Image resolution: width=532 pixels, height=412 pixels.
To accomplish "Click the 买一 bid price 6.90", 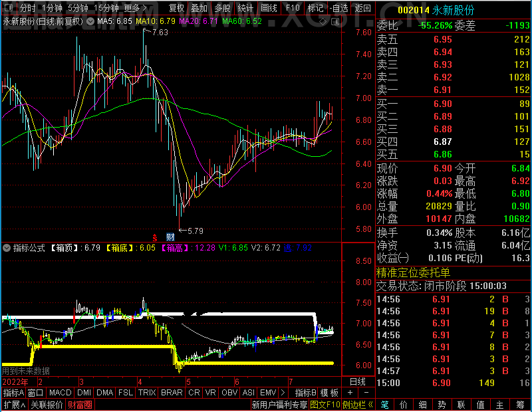I will [x=443, y=104].
